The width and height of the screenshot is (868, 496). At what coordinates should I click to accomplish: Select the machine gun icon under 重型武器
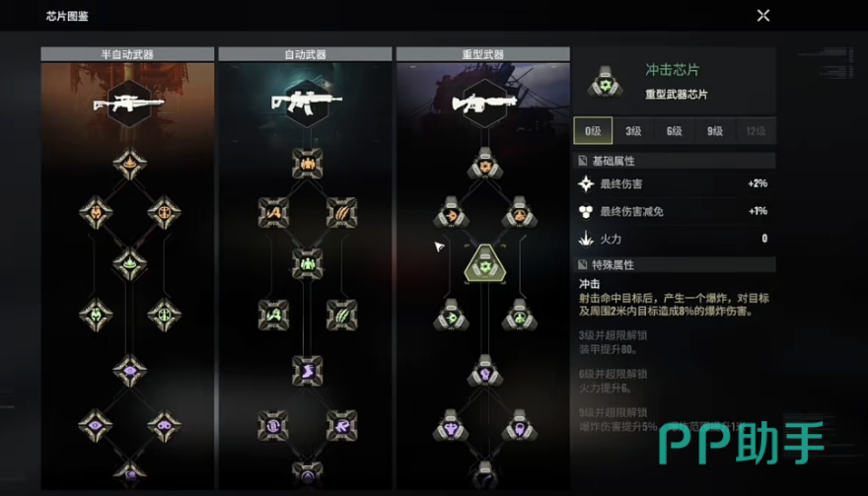click(484, 104)
